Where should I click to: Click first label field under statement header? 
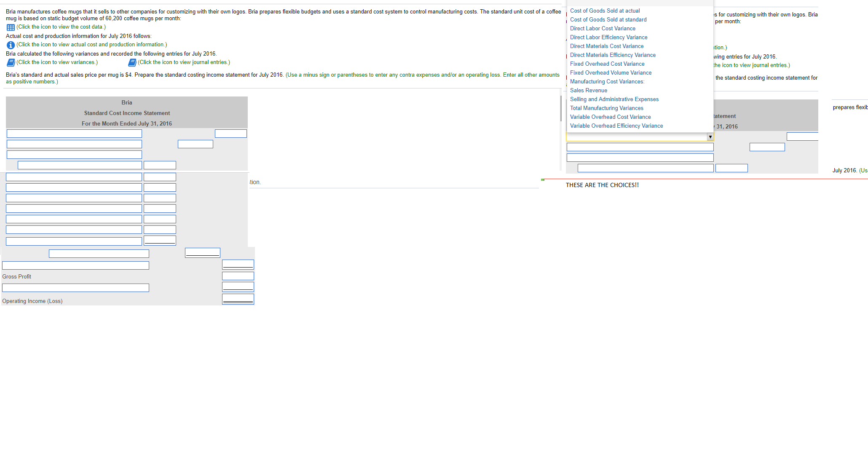pos(74,134)
